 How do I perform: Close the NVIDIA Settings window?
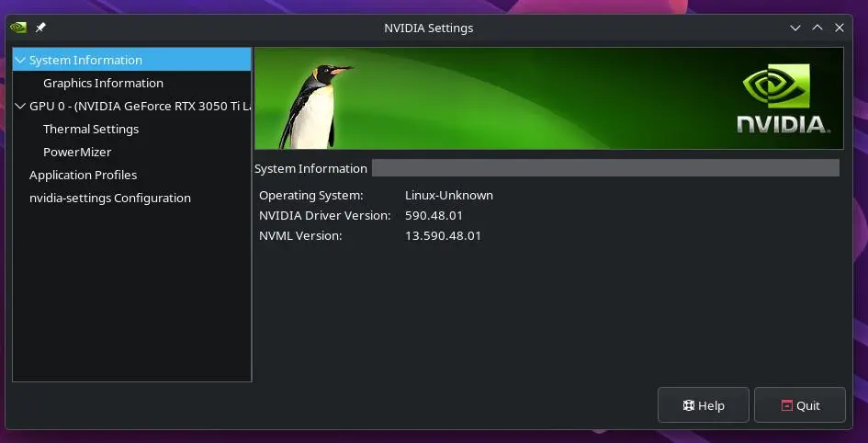click(x=840, y=28)
